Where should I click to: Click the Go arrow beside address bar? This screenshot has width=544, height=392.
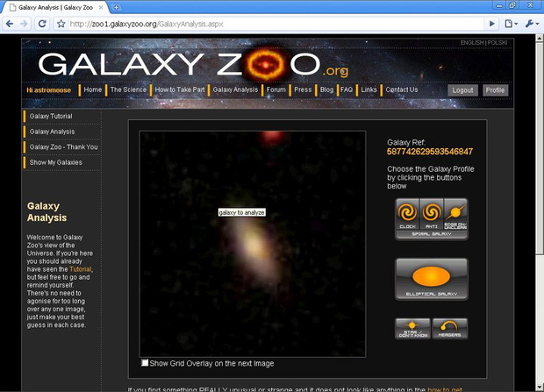coord(491,24)
